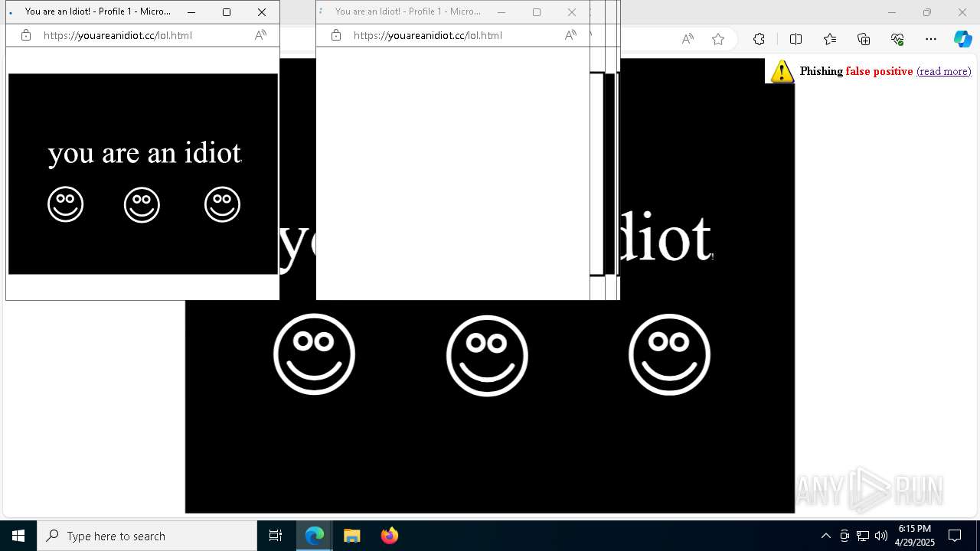The width and height of the screenshot is (980, 551).
Task: Open the volume speaker icon
Action: click(881, 536)
